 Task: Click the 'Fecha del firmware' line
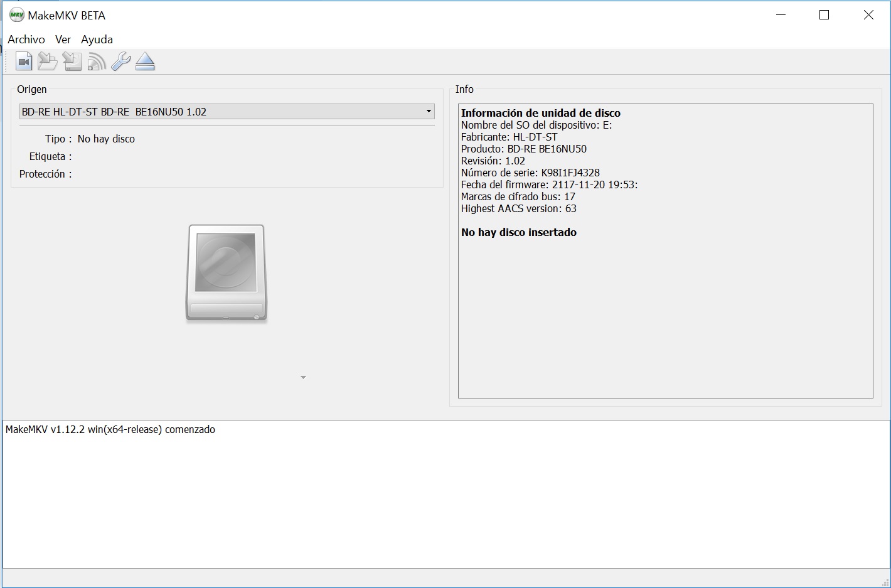549,184
